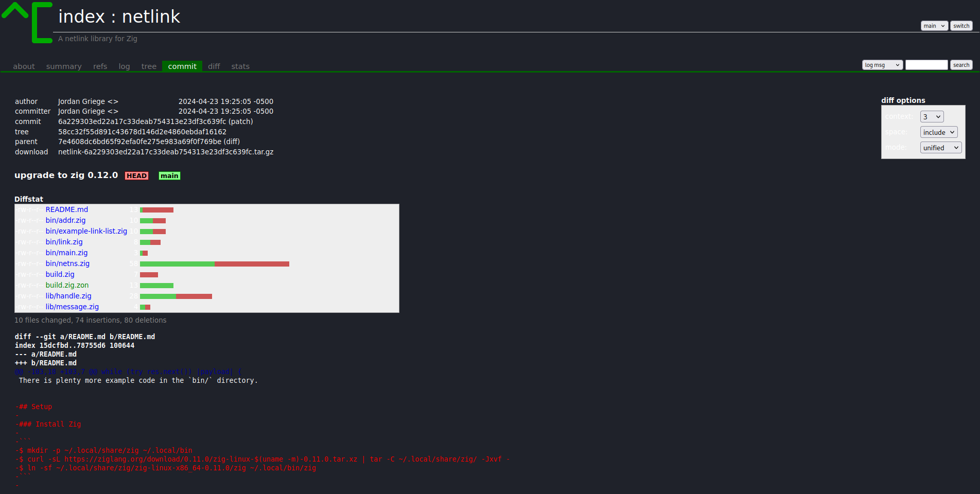Open lib/handle.zig in the diffstat
Image resolution: width=980 pixels, height=494 pixels.
click(x=68, y=296)
